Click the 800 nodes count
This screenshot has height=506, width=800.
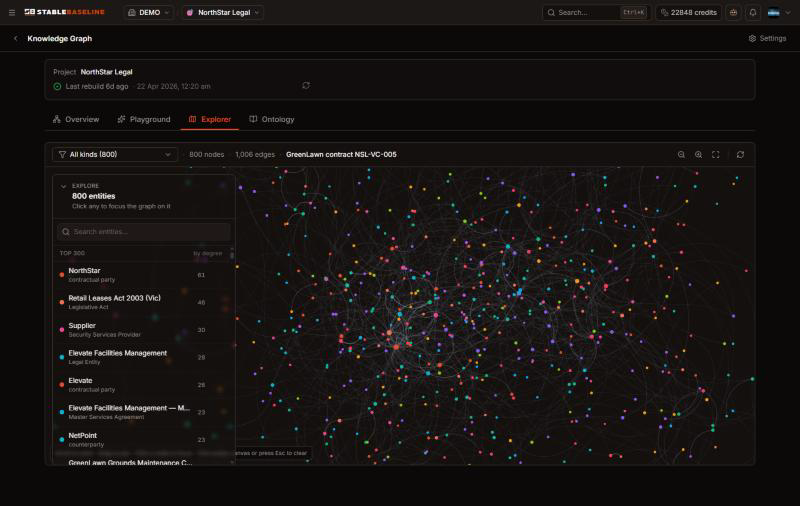point(207,155)
